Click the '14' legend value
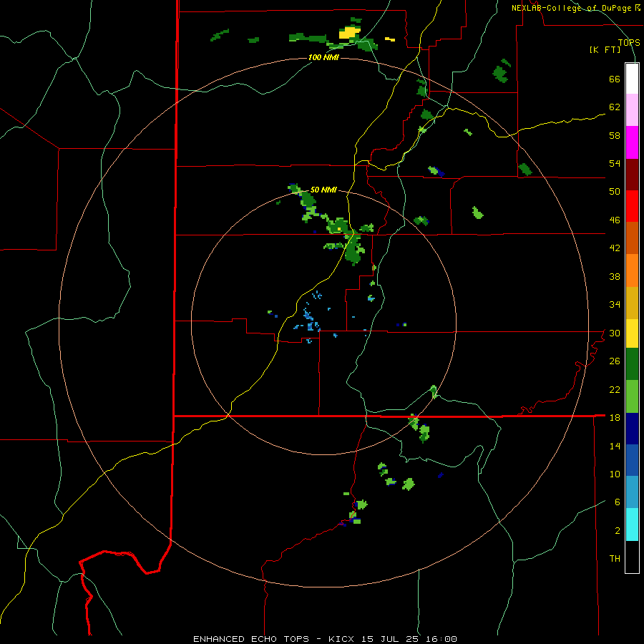644x644 pixels. pyautogui.click(x=615, y=446)
